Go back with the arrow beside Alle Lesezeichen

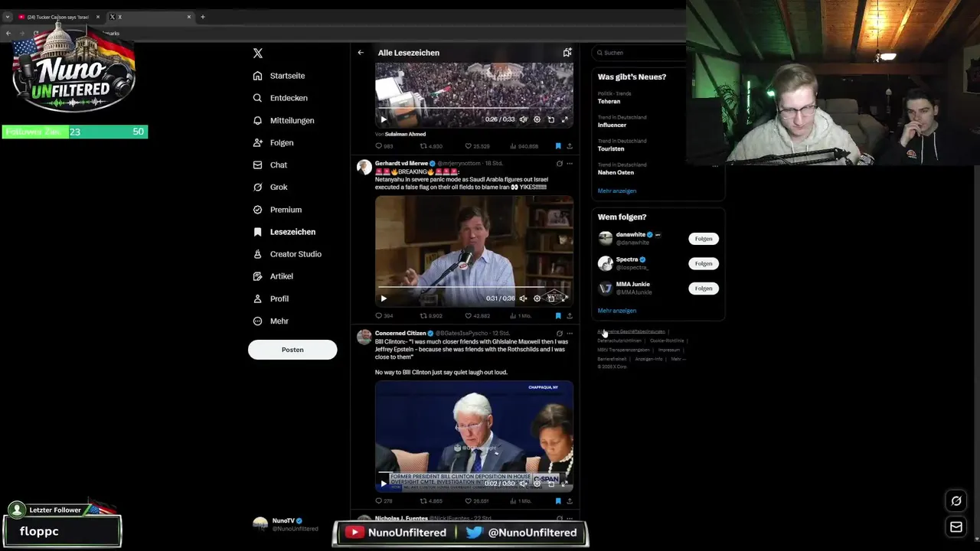point(361,53)
